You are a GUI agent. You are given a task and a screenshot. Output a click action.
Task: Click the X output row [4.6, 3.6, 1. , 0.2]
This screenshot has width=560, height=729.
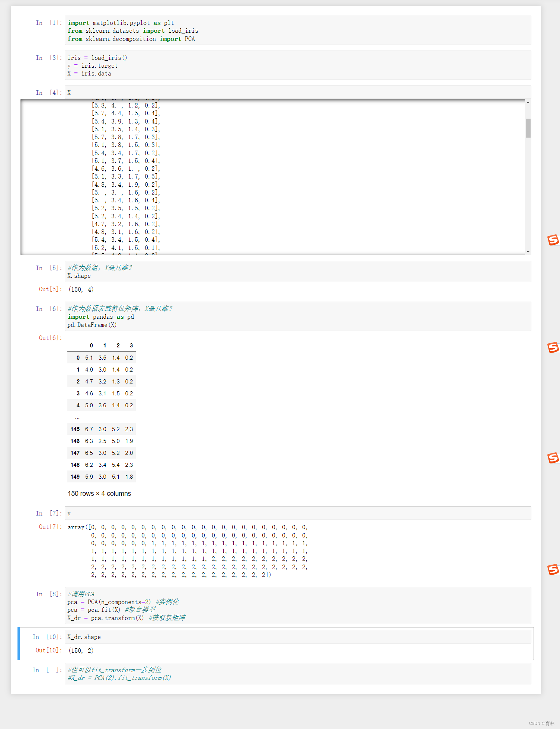click(x=126, y=169)
